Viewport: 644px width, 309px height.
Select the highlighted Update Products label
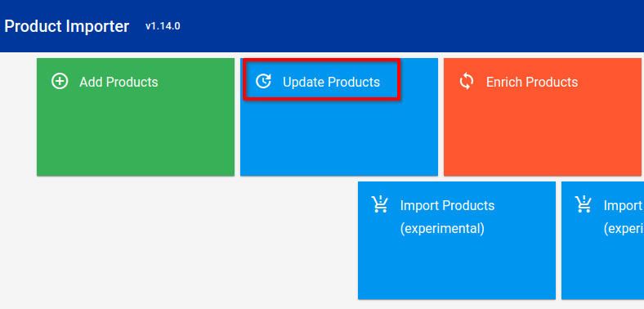click(x=331, y=82)
